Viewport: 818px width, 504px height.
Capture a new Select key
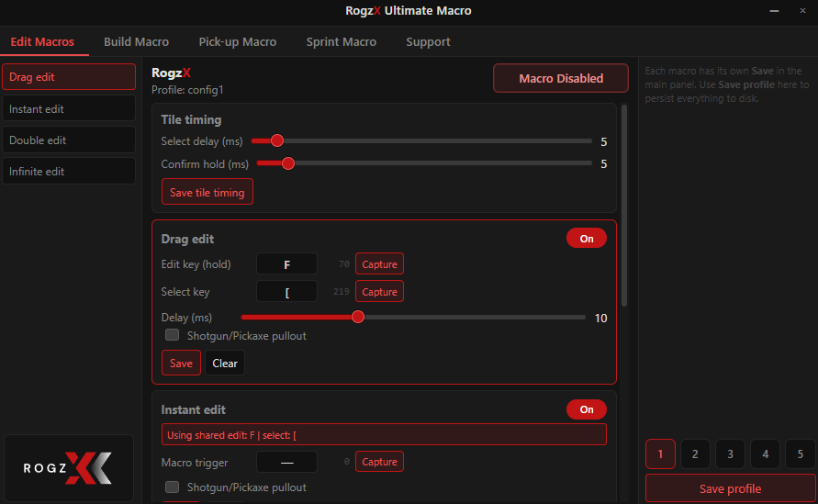[x=379, y=292]
